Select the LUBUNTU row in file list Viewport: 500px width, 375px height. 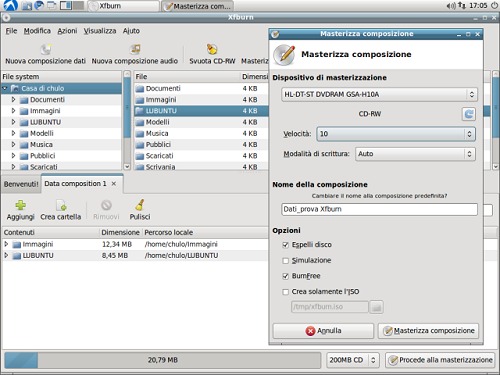click(201, 111)
